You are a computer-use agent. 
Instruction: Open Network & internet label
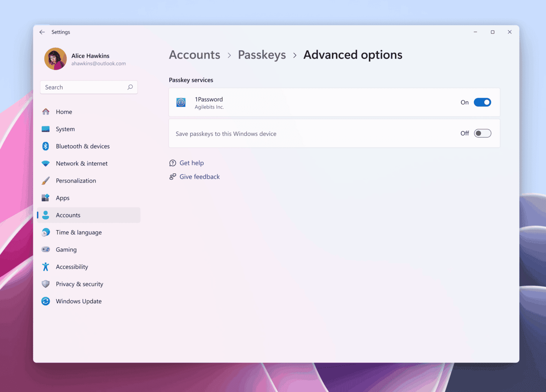tap(82, 163)
